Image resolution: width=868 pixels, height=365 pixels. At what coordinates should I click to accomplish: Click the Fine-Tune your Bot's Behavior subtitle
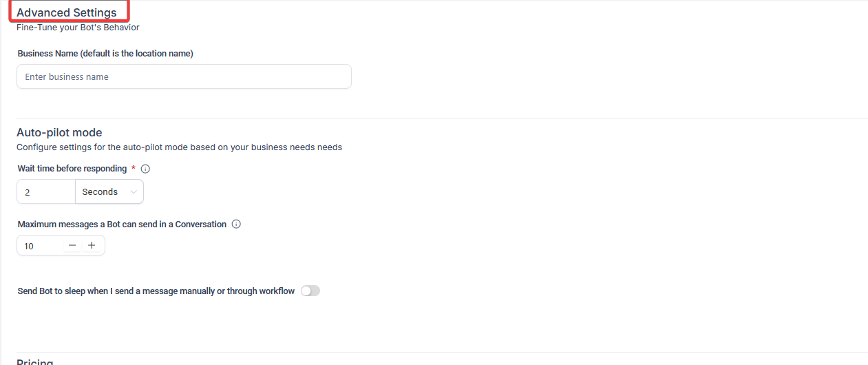click(x=78, y=28)
